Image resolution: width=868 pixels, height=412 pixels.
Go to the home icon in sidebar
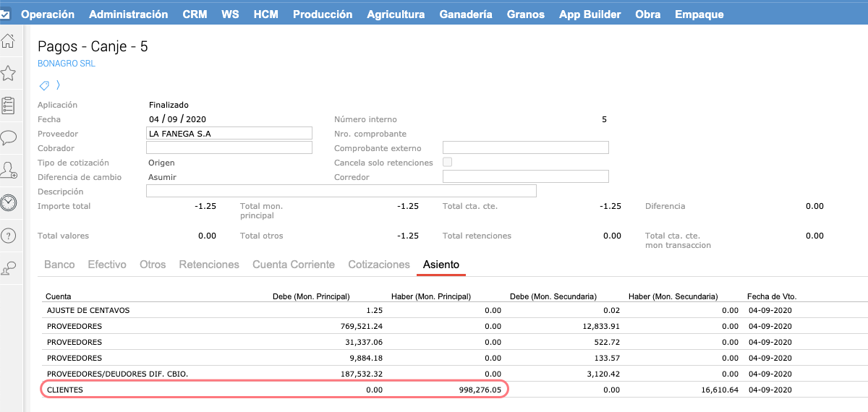[x=8, y=43]
